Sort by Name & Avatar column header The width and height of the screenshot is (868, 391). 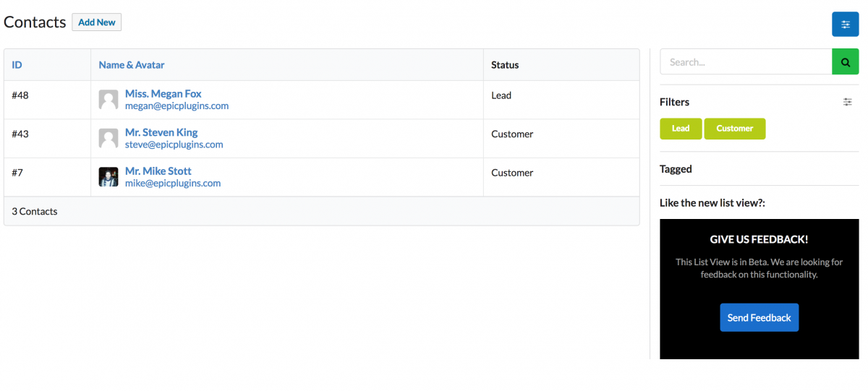tap(132, 65)
